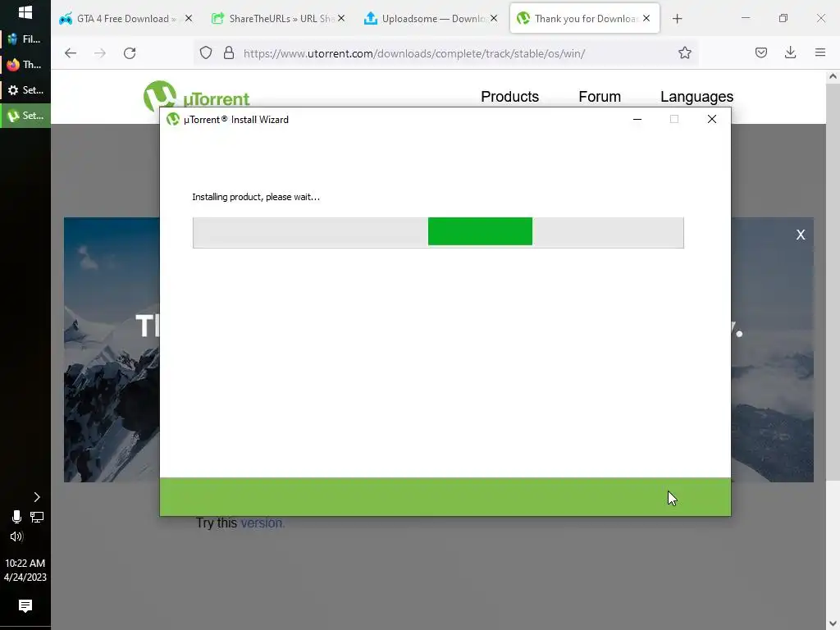Click the volume speaker tray icon
Screen dimensions: 840x630
click(x=16, y=536)
